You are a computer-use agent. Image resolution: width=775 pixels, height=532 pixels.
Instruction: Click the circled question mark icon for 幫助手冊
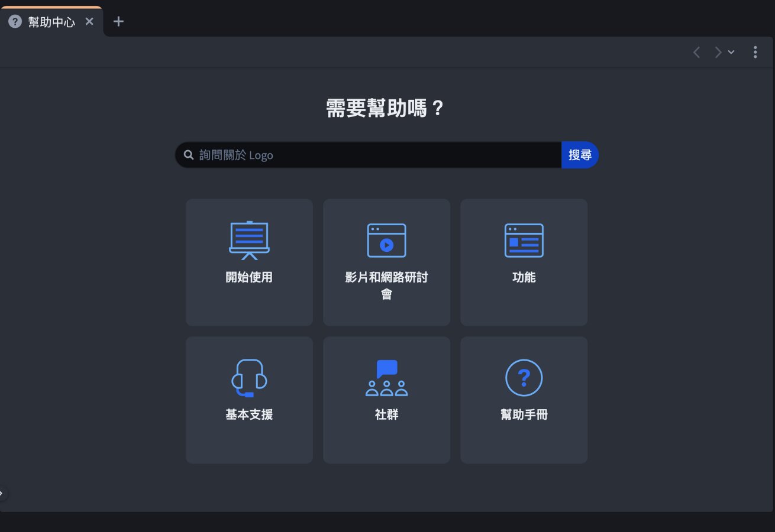(524, 378)
